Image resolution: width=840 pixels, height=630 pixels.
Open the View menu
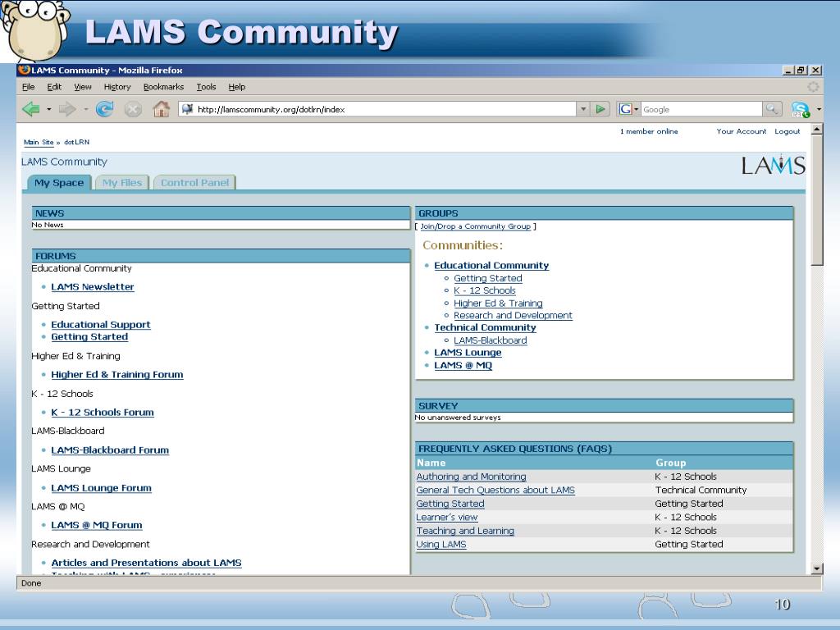(x=83, y=87)
